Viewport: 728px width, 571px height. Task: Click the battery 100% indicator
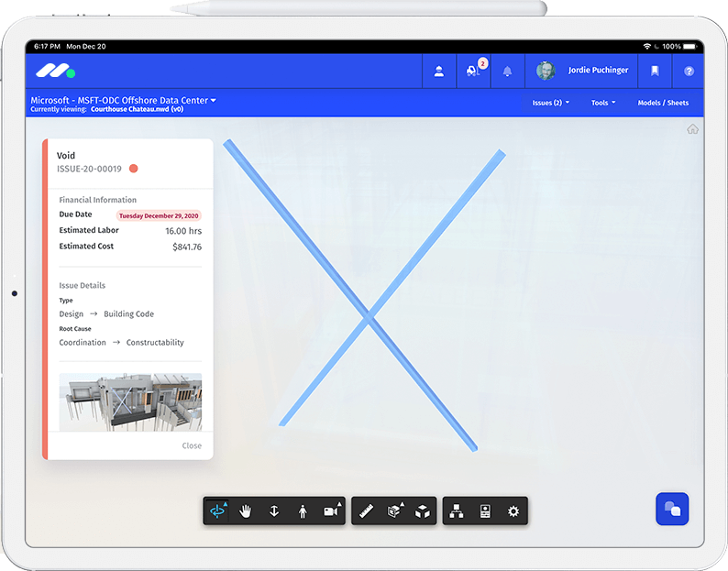[680, 47]
